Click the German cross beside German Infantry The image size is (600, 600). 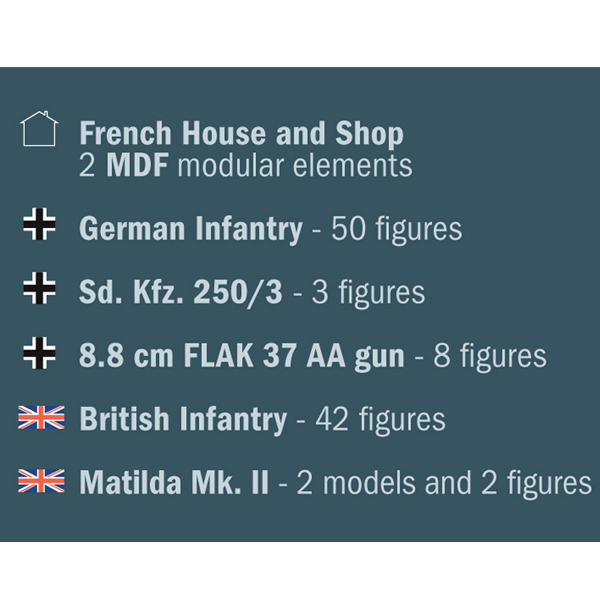click(x=39, y=224)
